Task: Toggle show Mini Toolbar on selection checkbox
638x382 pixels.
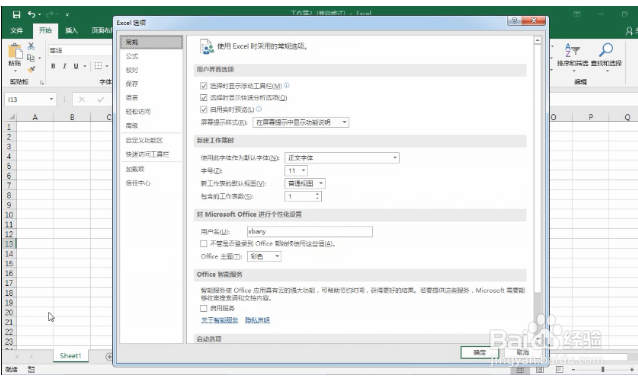Action: coord(203,86)
